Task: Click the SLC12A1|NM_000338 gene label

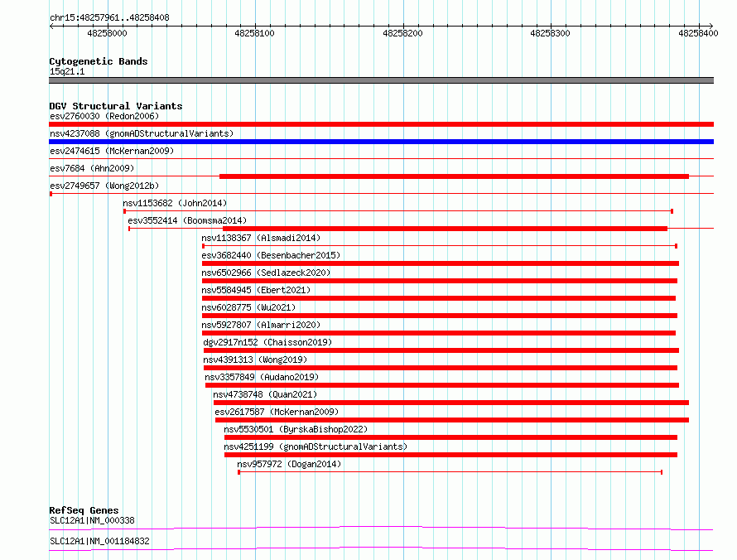Action: [92, 520]
